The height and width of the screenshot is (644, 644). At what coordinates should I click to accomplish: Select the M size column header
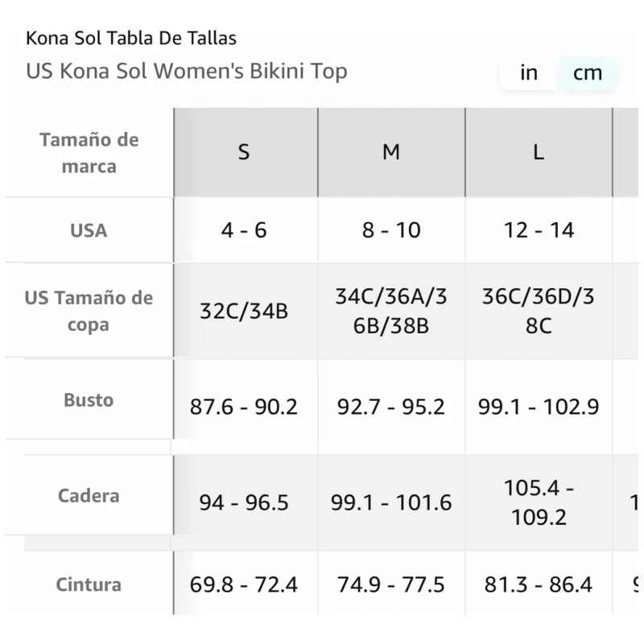coord(391,151)
